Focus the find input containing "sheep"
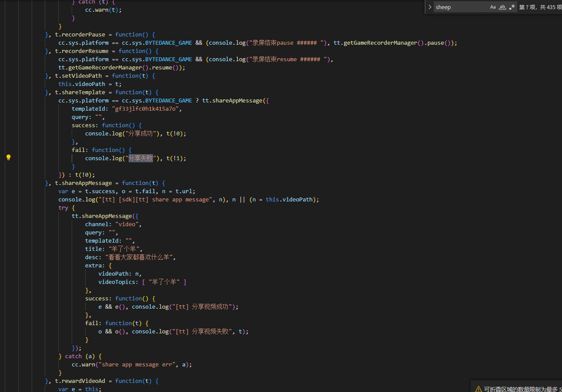This screenshot has width=562, height=392. (461, 7)
